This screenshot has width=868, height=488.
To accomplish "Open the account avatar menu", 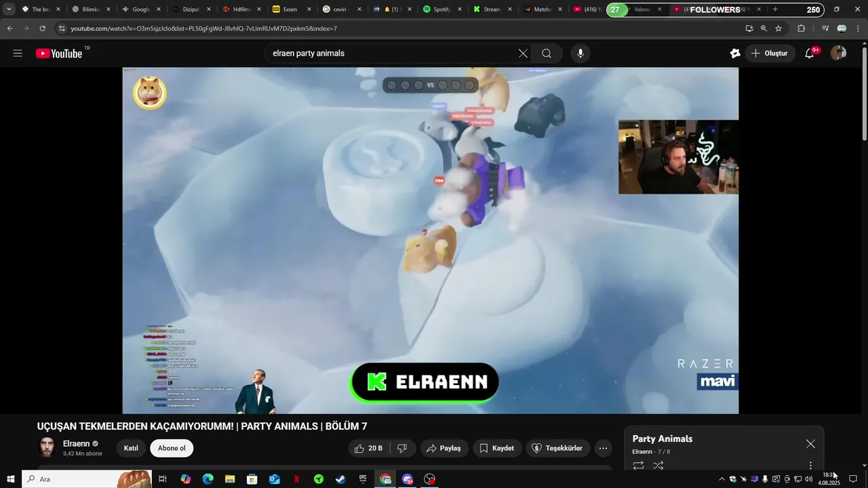I will coord(839,54).
